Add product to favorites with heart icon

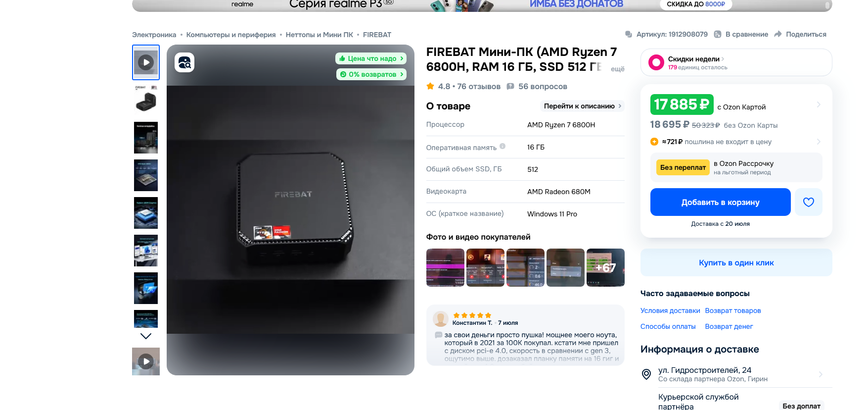(x=809, y=202)
